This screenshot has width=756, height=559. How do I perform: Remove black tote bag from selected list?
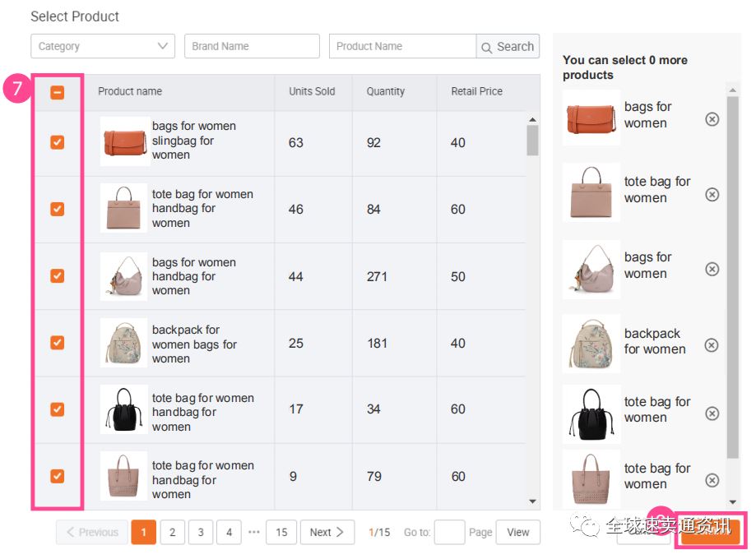[x=712, y=413]
